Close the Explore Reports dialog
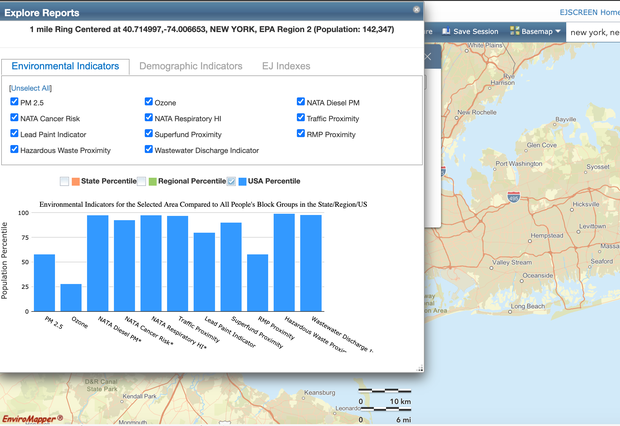The height and width of the screenshot is (426, 620). point(417,9)
